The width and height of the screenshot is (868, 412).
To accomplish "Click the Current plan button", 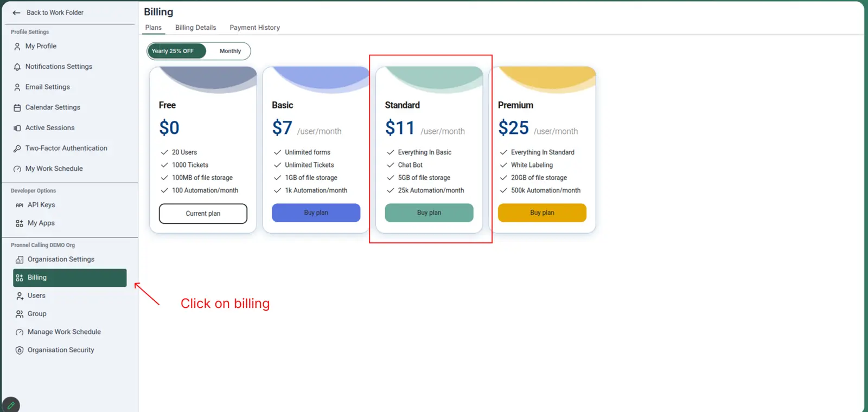I will tap(203, 214).
